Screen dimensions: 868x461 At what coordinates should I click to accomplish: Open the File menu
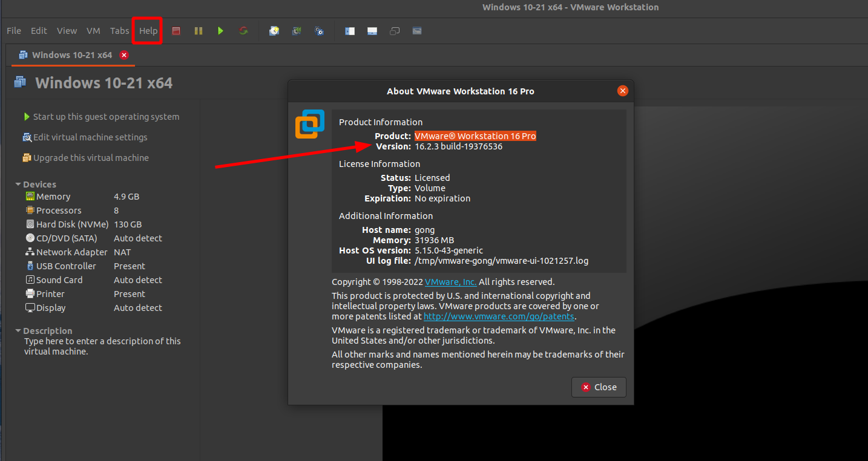point(14,31)
